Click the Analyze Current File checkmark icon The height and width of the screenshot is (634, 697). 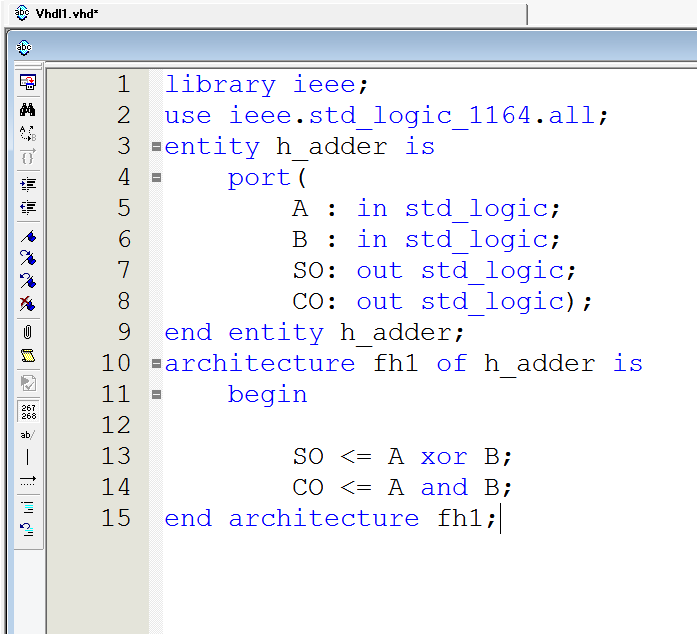click(x=28, y=383)
